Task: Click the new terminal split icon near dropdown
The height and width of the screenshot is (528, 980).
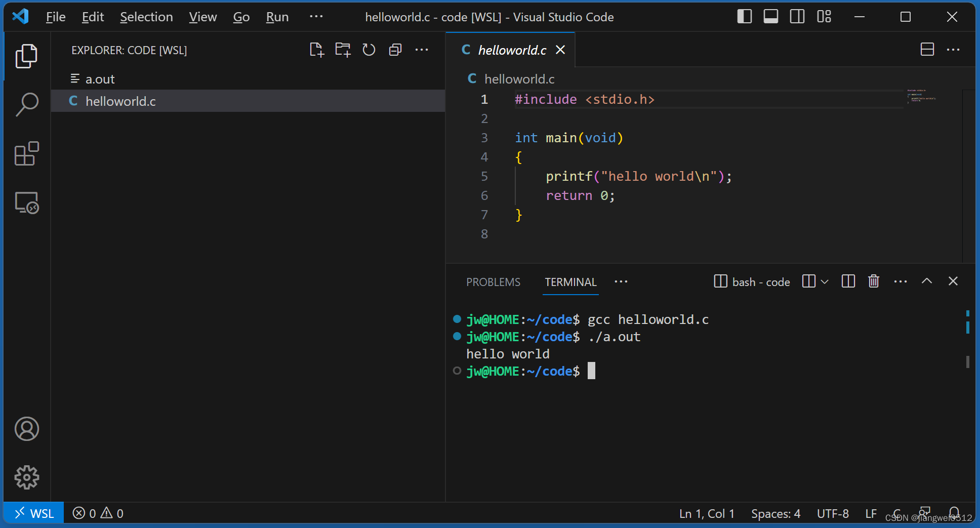Action: (x=809, y=281)
